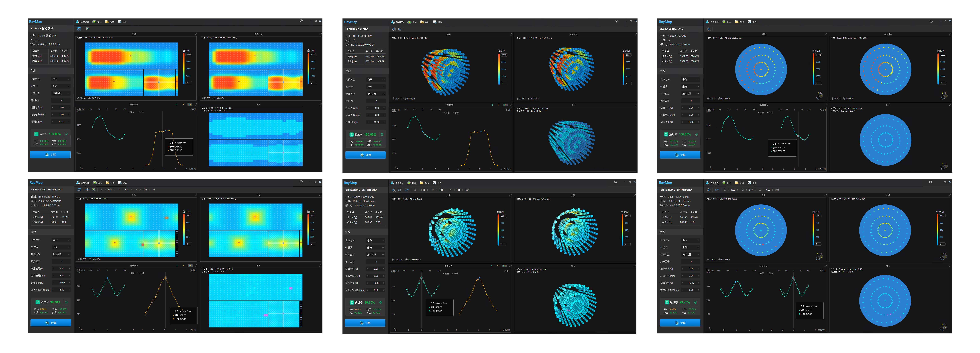This screenshot has width=980, height=353.
Task: Select 伽马 menu in the SRTMap2ND circular-view window
Action: [726, 183]
